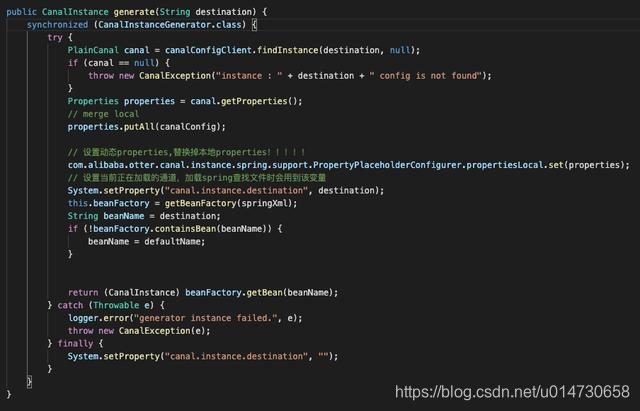Click the '// merge local' comment
Viewport: 640px width, 411px height.
tap(103, 114)
